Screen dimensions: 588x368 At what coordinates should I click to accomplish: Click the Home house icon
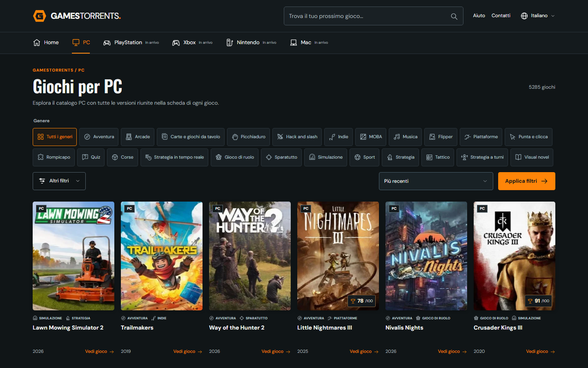[x=37, y=43]
